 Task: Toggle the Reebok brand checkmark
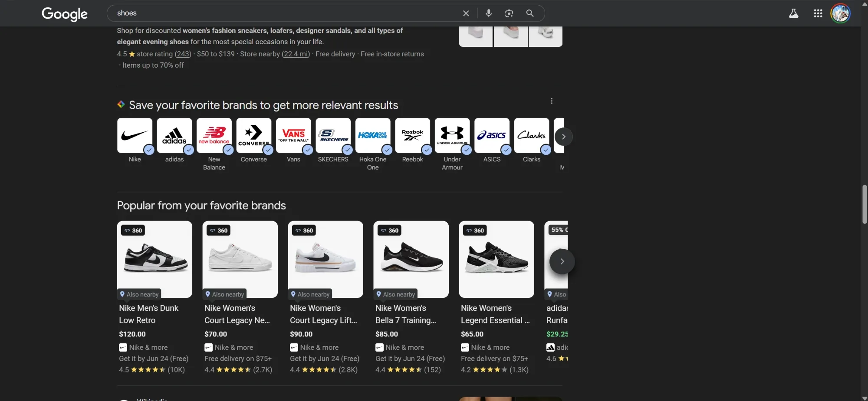427,150
